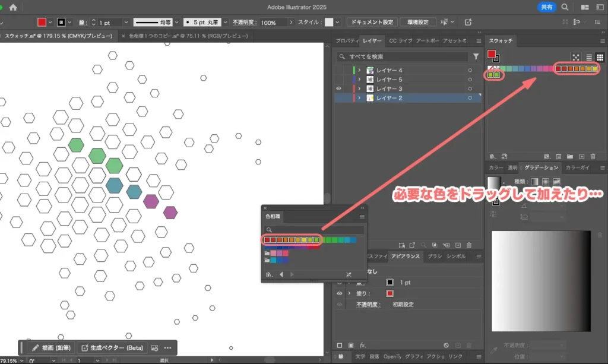Delete a swatch using the trash icon
Image resolution: width=608 pixels, height=364 pixels.
click(593, 156)
